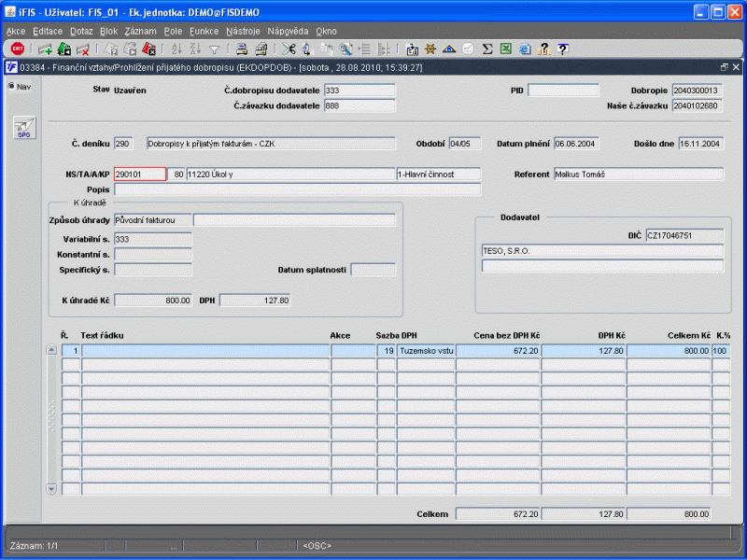Image resolution: width=747 pixels, height=560 pixels.
Task: Click the Dobropis field 2040300013
Action: (x=697, y=91)
